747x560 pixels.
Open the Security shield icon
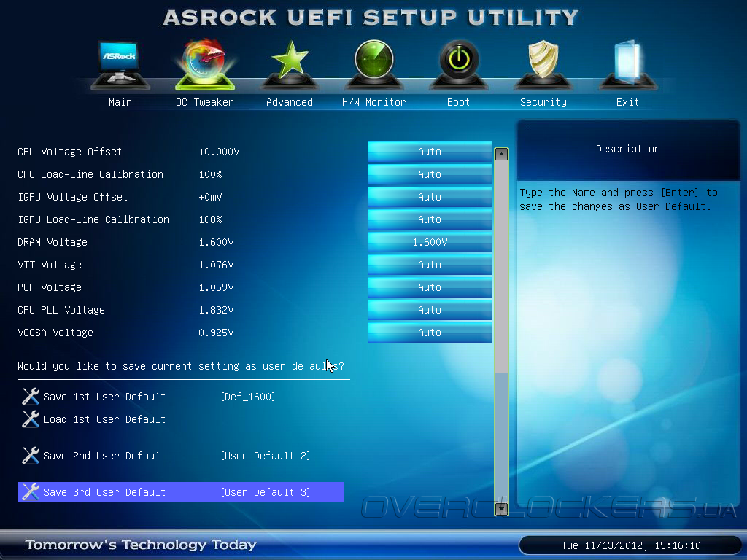tap(543, 64)
